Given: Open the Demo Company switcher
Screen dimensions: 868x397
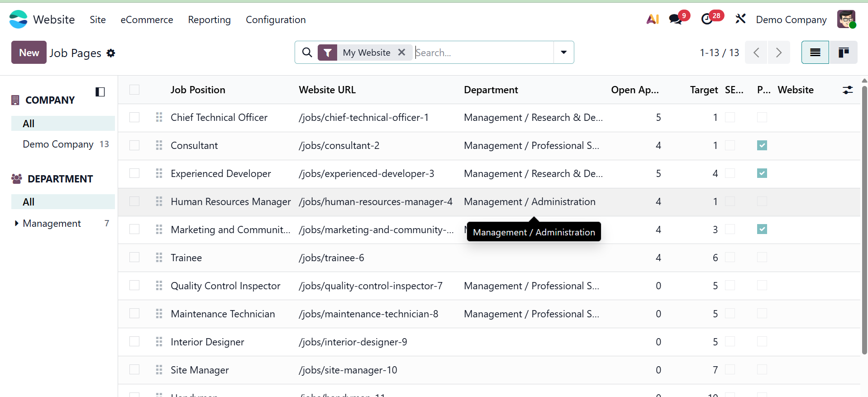Looking at the screenshot, I should [x=791, y=20].
